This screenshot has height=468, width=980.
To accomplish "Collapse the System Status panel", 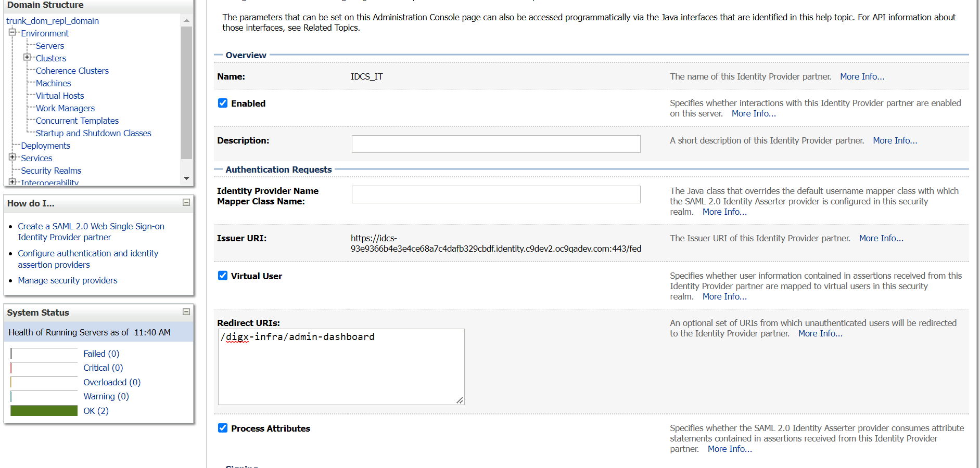I will [186, 311].
